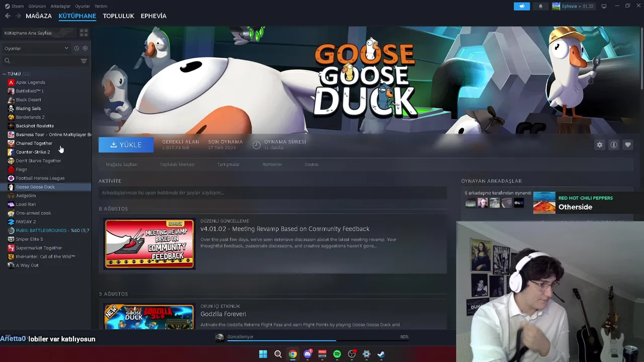The height and width of the screenshot is (362, 644).
Task: Open the Ephevia account dropdown
Action: (573, 6)
